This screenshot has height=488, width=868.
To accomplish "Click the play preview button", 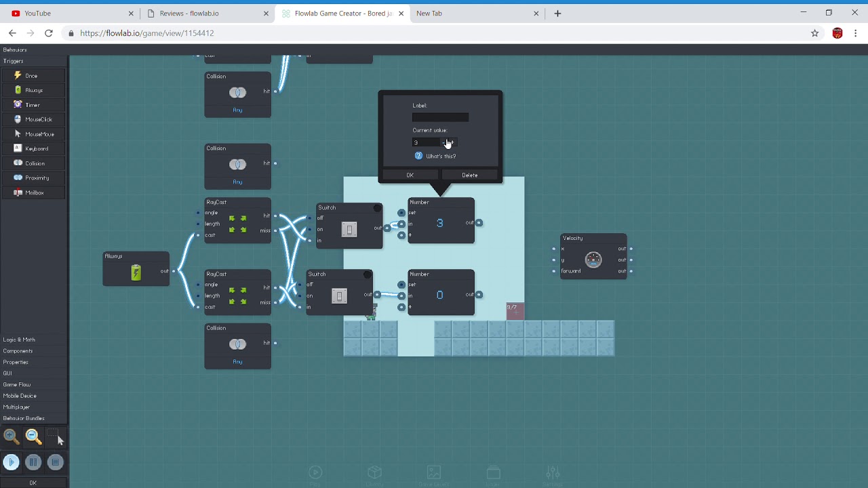I will pos(11,462).
